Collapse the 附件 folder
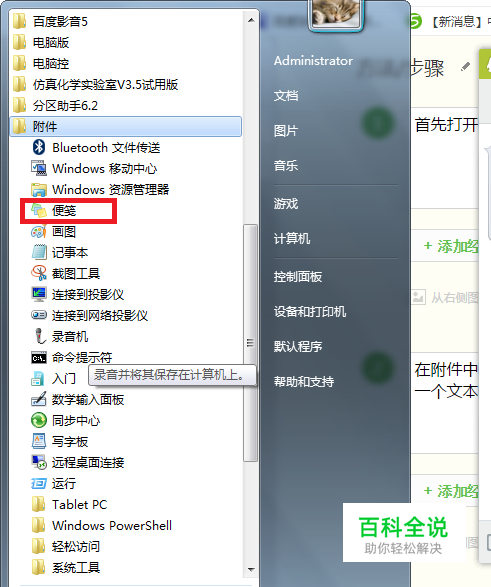This screenshot has height=587, width=491. (x=126, y=127)
